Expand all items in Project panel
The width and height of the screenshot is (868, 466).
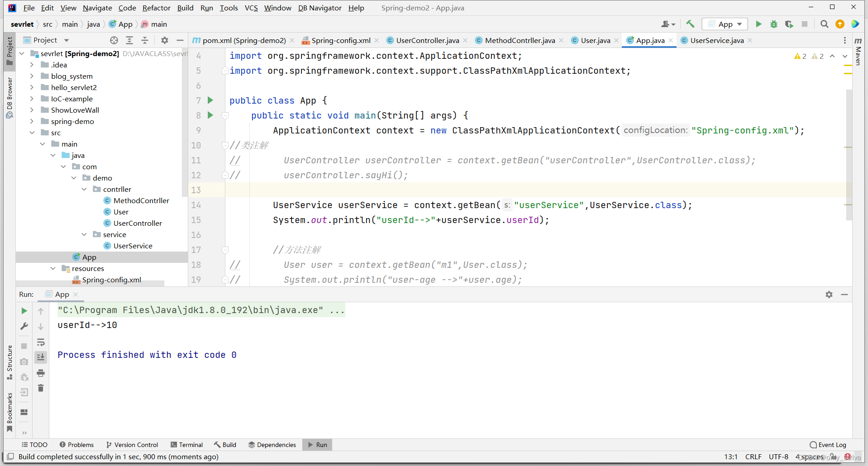129,40
